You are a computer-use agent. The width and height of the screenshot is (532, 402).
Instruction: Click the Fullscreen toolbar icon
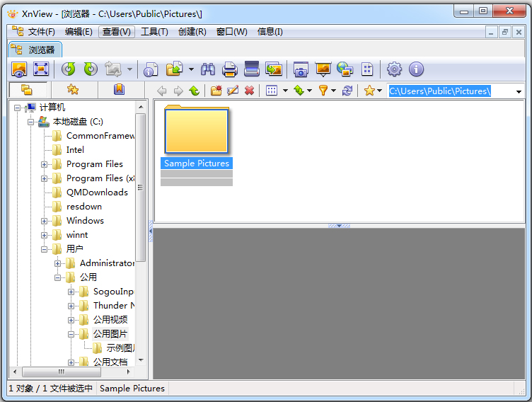click(x=41, y=69)
